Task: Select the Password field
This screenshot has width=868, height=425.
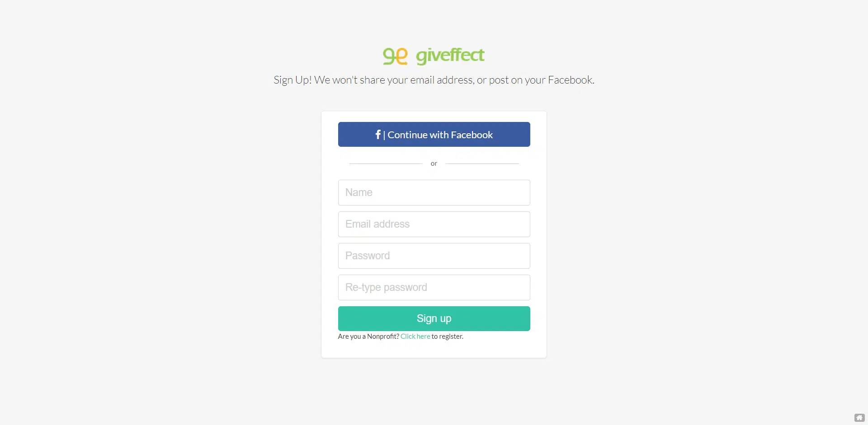Action: [x=434, y=256]
